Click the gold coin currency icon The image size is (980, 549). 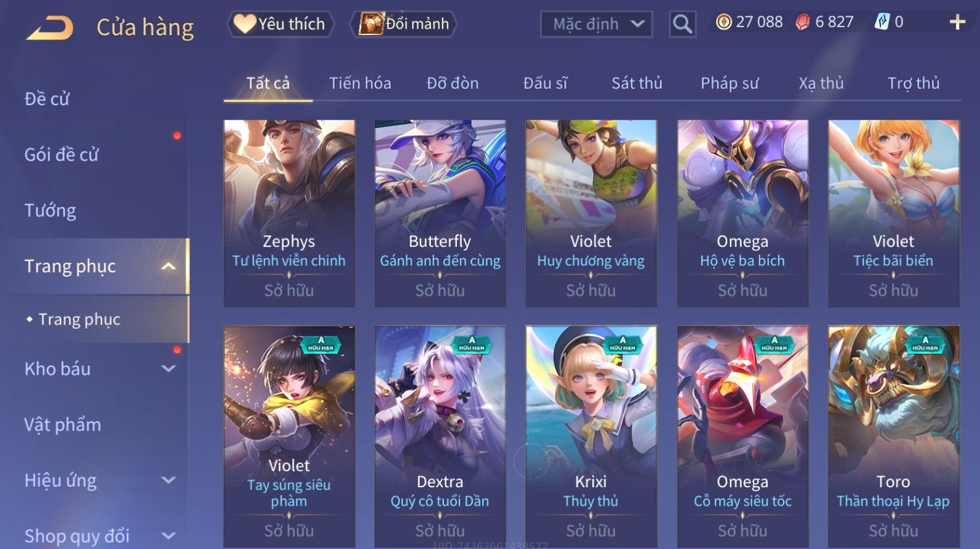[x=723, y=22]
